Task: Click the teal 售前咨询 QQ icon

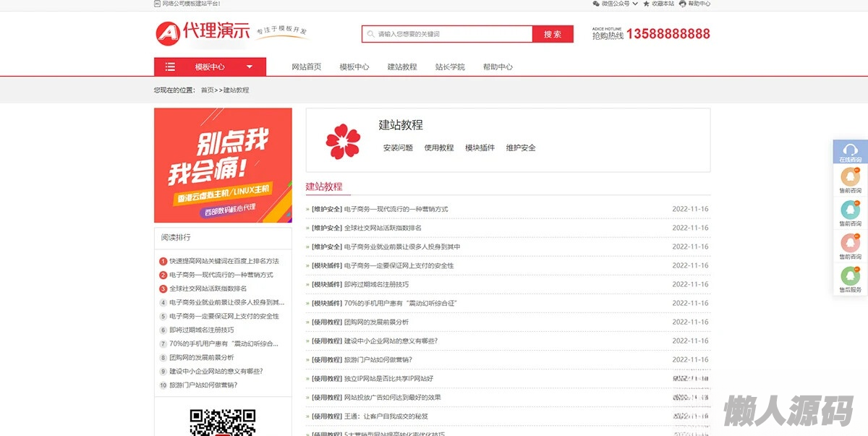Action: coord(851,209)
